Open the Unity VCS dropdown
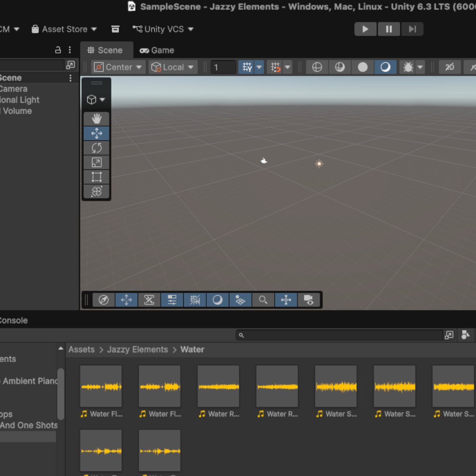 click(163, 29)
